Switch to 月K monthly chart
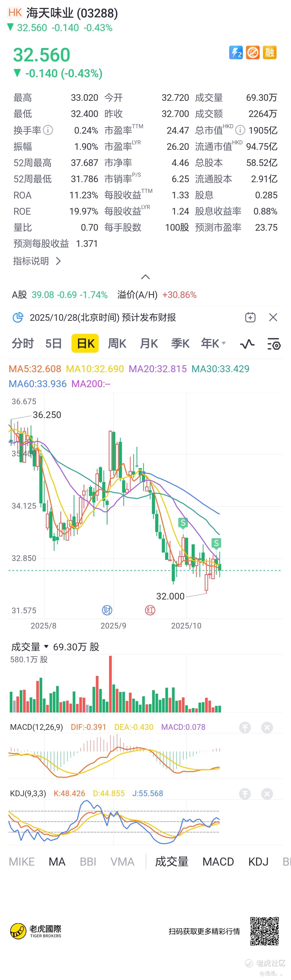291x980 pixels. click(x=149, y=344)
